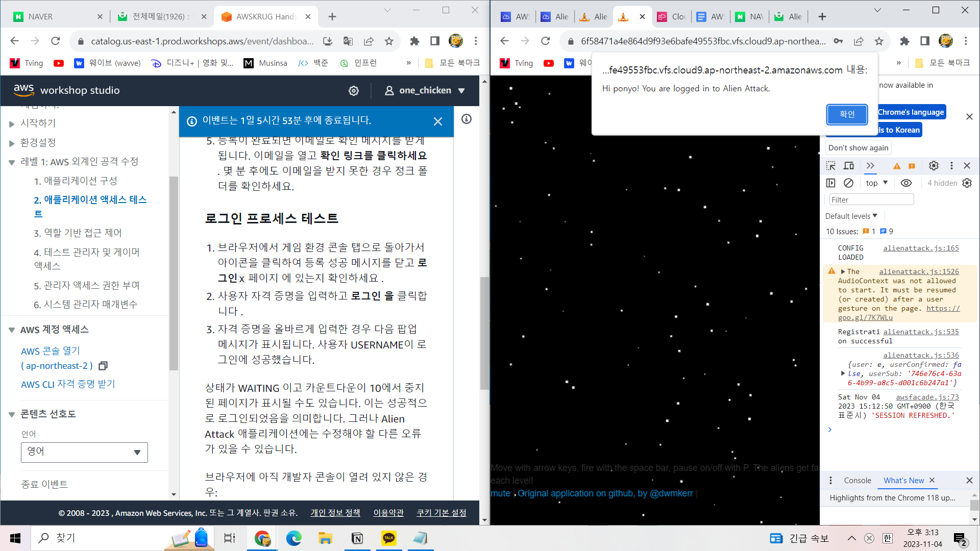The width and height of the screenshot is (980, 551).
Task: Click the info circle icon beside banner
Action: (x=467, y=119)
